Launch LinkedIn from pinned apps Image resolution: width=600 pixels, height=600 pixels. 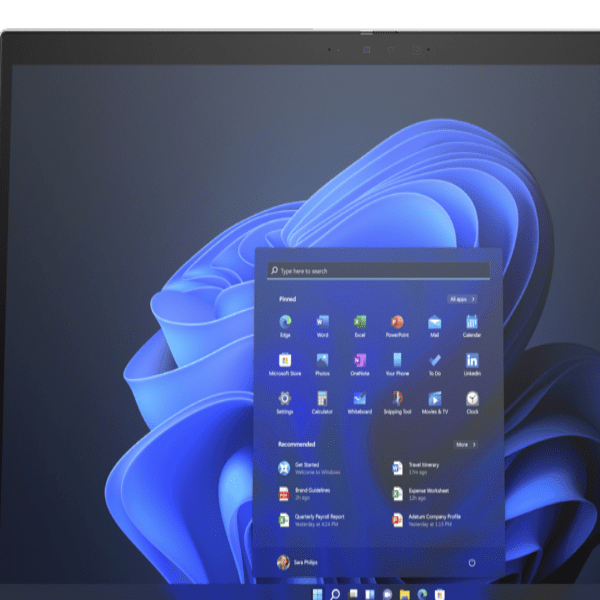(x=472, y=364)
